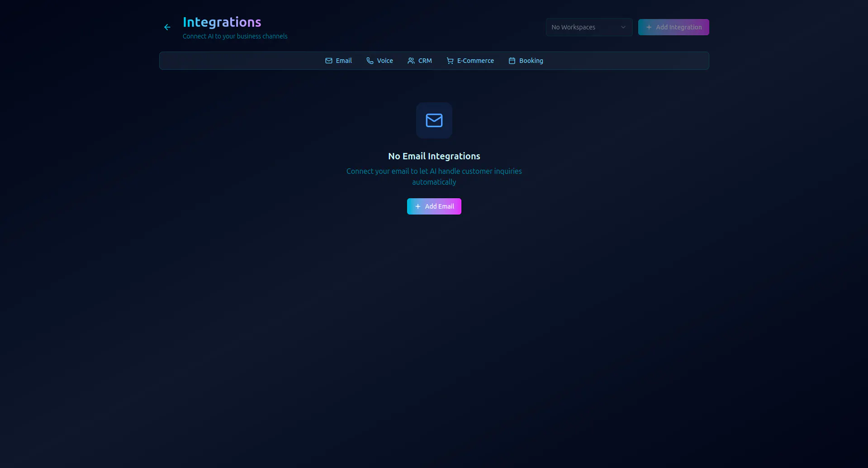Open the CRM tab

[x=420, y=61]
